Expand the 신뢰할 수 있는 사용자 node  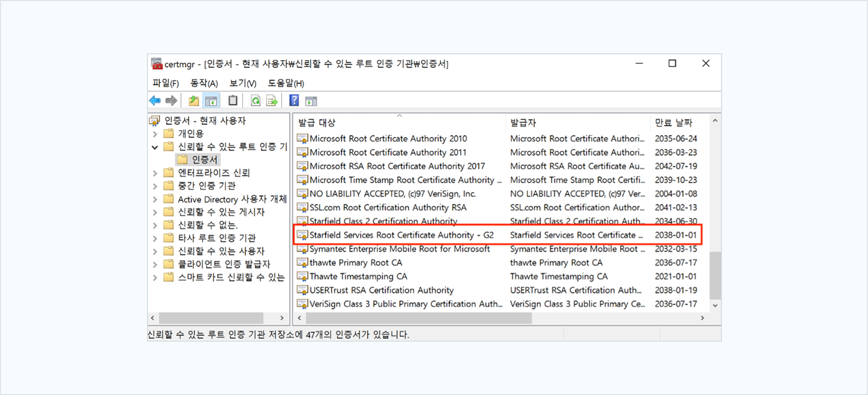(x=155, y=251)
